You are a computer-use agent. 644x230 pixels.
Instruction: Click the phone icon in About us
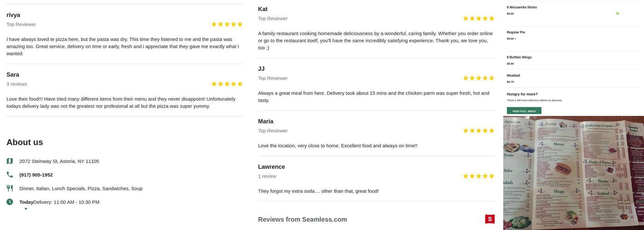pos(10,175)
